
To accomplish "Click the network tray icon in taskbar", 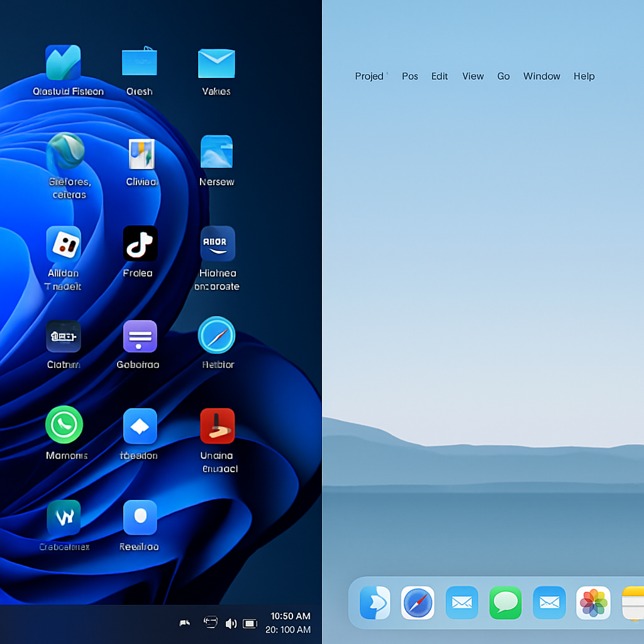I will pyautogui.click(x=211, y=622).
